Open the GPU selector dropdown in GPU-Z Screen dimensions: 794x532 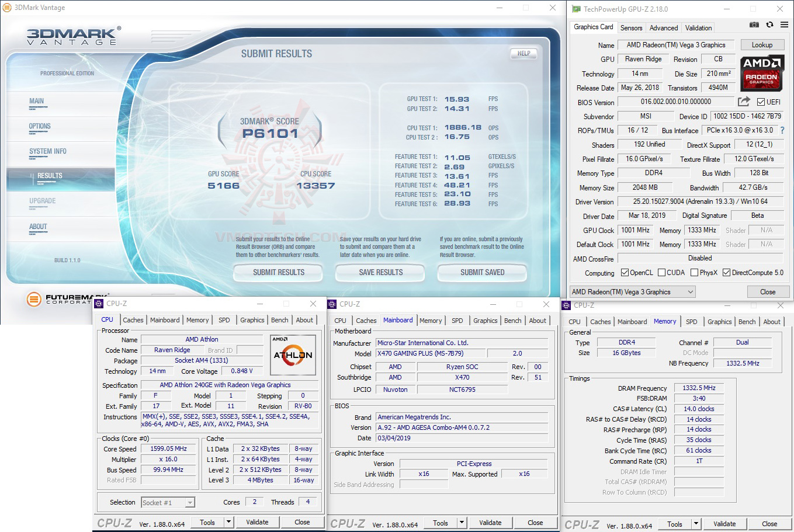(633, 292)
